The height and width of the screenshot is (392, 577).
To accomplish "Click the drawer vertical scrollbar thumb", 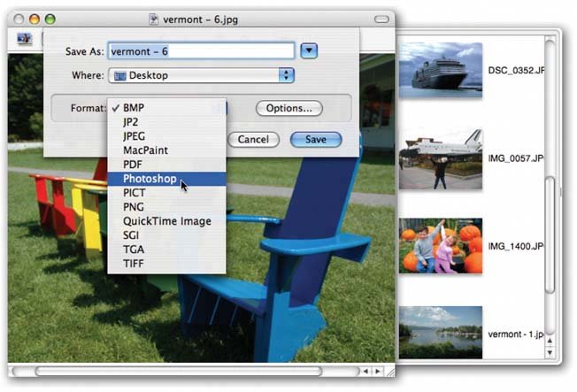I will (x=550, y=234).
